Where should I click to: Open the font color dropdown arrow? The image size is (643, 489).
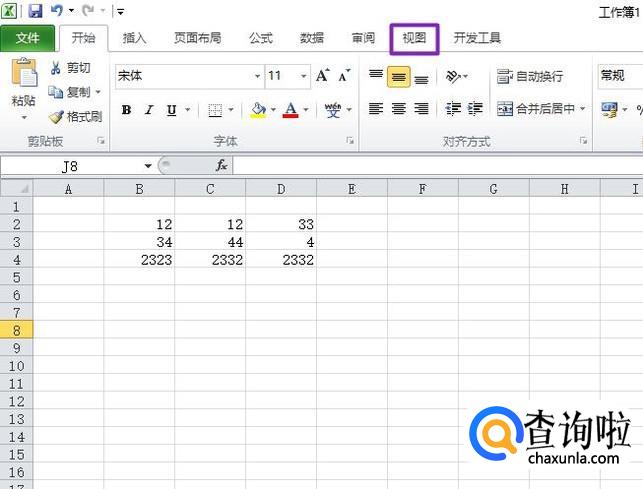(306, 110)
